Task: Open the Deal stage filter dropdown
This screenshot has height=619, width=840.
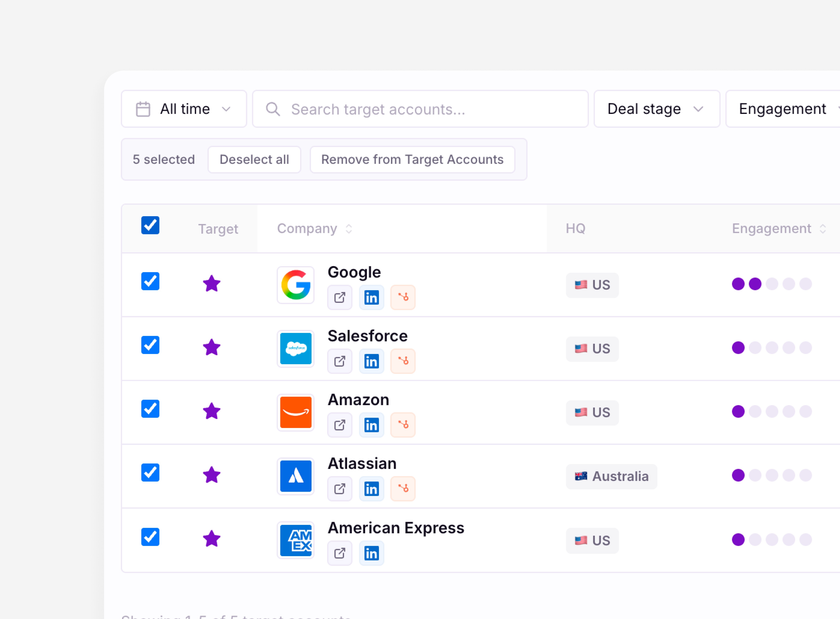Action: pyautogui.click(x=657, y=109)
